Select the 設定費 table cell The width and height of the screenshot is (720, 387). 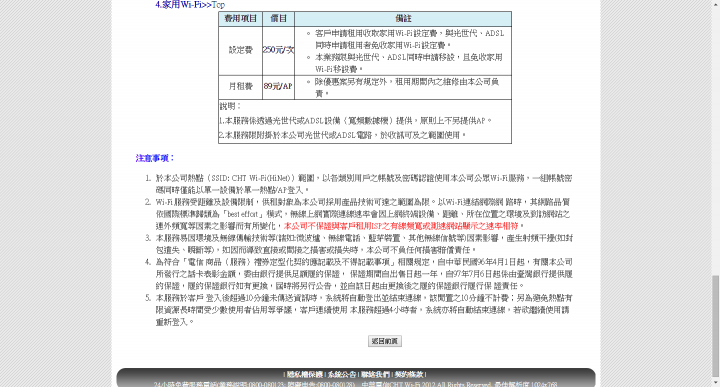(241, 50)
